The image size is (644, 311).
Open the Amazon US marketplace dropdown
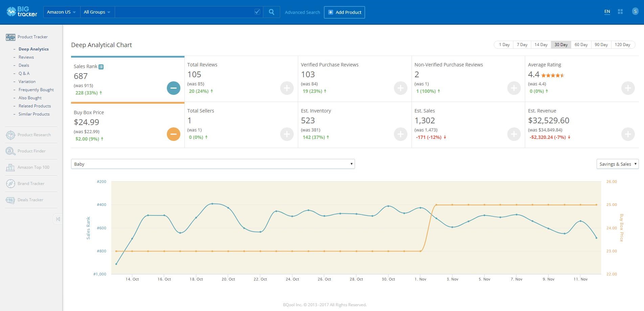62,12
